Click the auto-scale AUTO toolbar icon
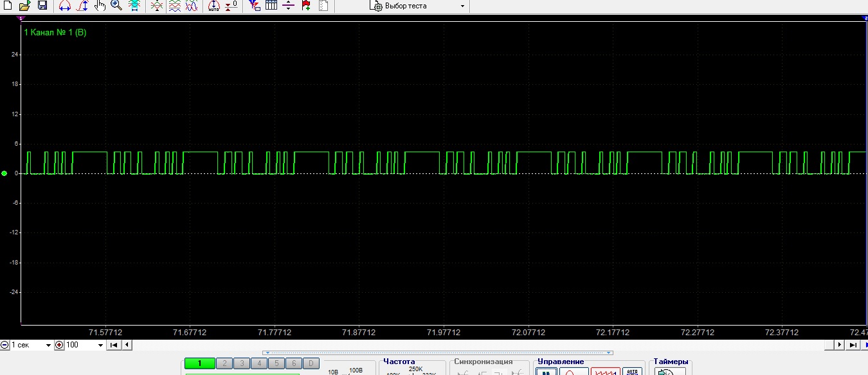This screenshot has width=868, height=375. [214, 6]
